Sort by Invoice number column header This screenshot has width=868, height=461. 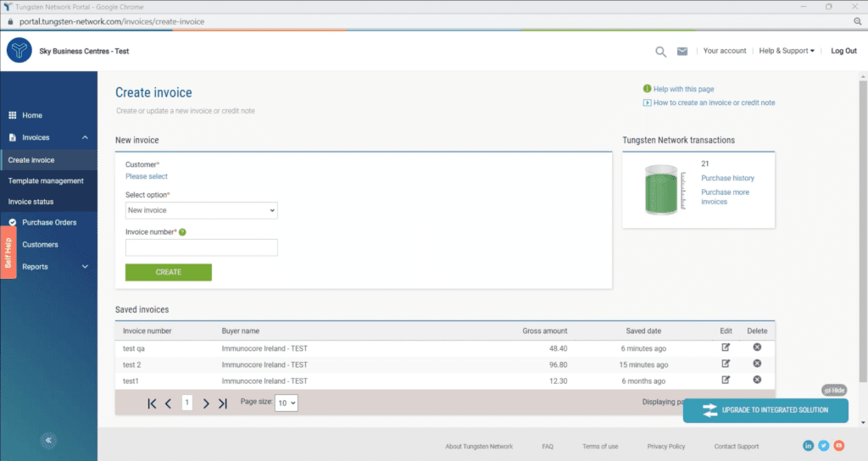147,331
